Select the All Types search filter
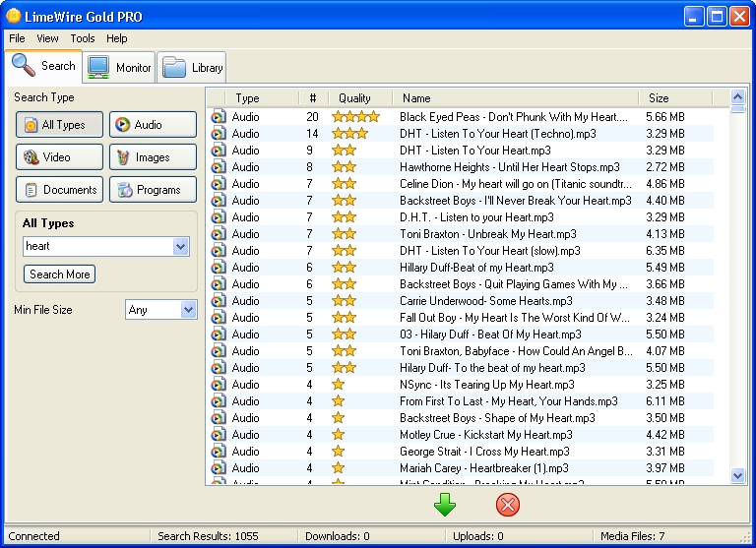 pos(56,125)
